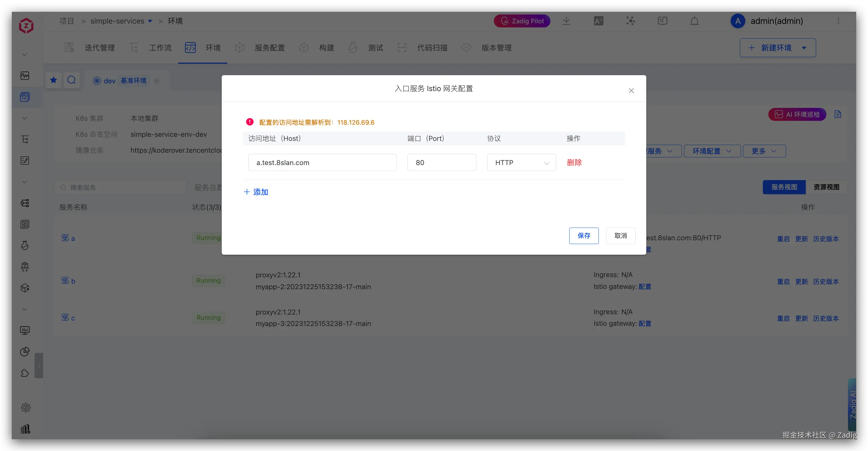
Task: Toggle the favorite star next to 基准环境
Action: (x=157, y=81)
